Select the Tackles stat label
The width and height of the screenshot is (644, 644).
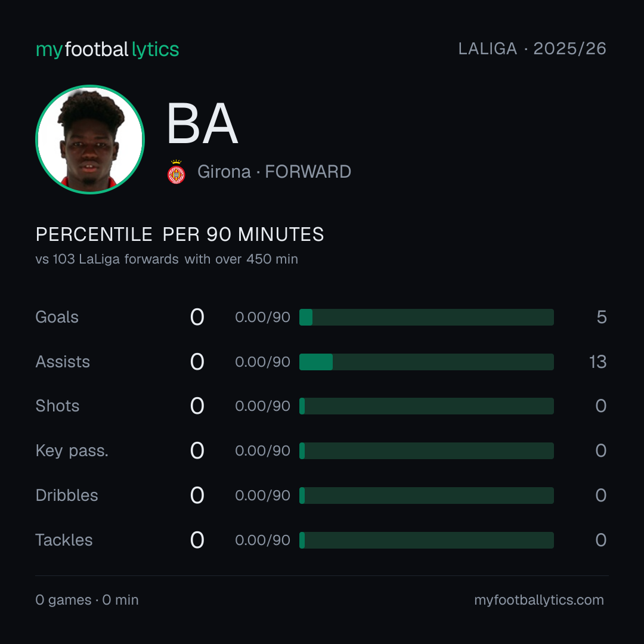pos(64,540)
